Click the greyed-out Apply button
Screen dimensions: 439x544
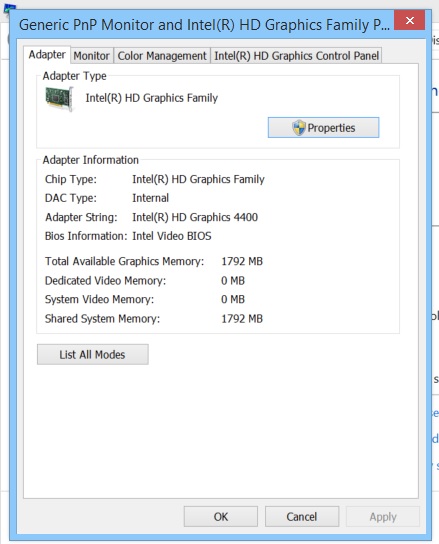383,517
